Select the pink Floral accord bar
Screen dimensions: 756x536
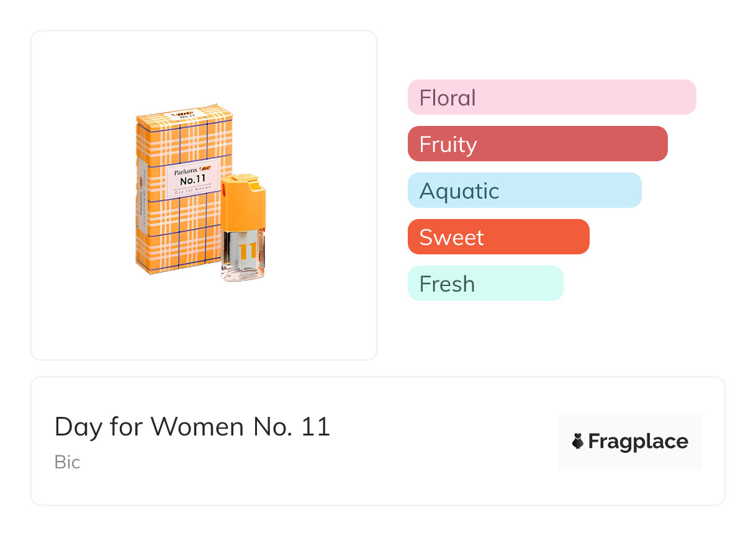coord(551,97)
